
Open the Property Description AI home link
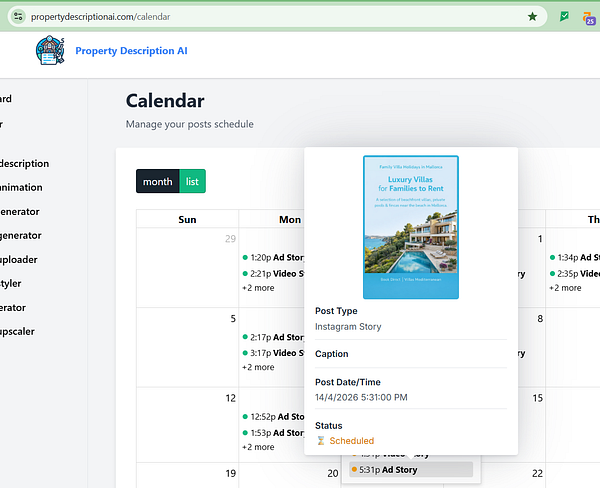131,51
